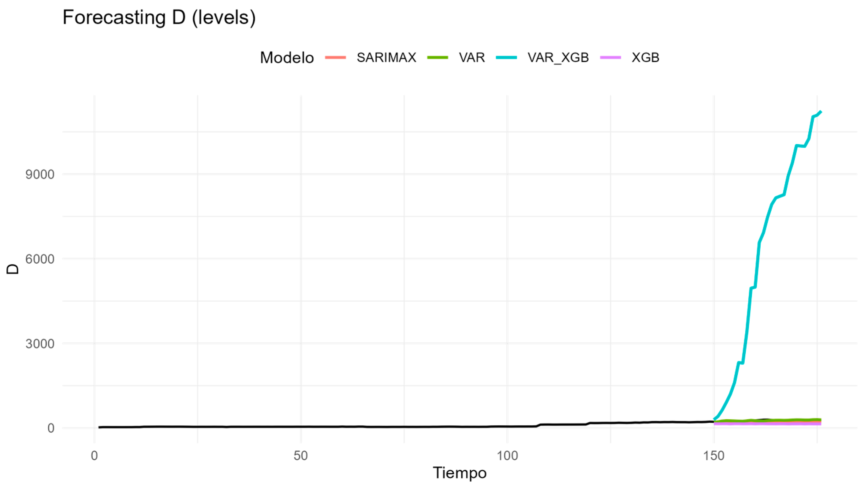868x489 pixels.
Task: Click the D y-axis title
Action: (13, 269)
